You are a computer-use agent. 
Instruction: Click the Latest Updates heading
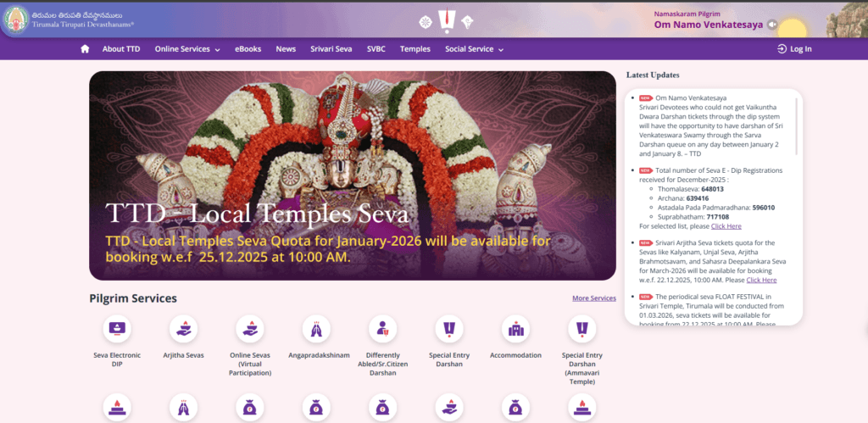(x=653, y=75)
